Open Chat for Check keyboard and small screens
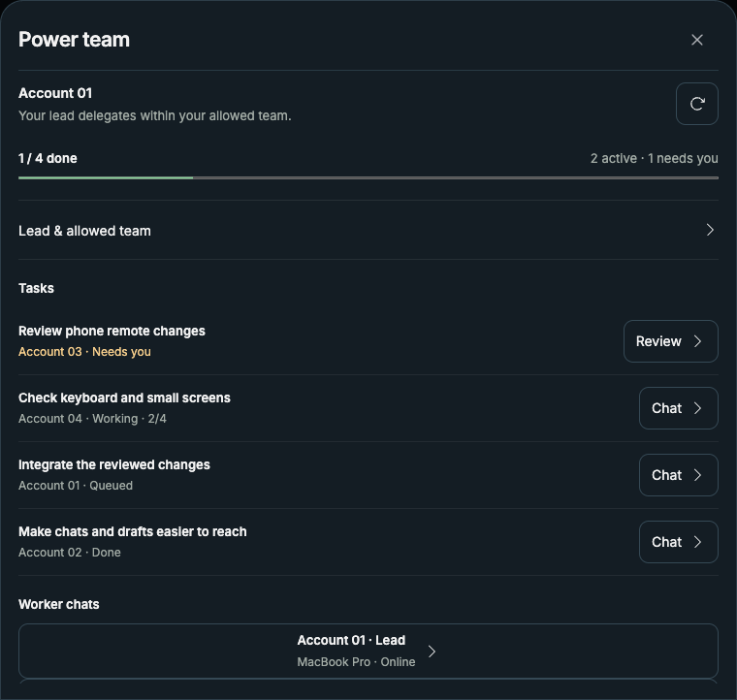 (x=678, y=408)
